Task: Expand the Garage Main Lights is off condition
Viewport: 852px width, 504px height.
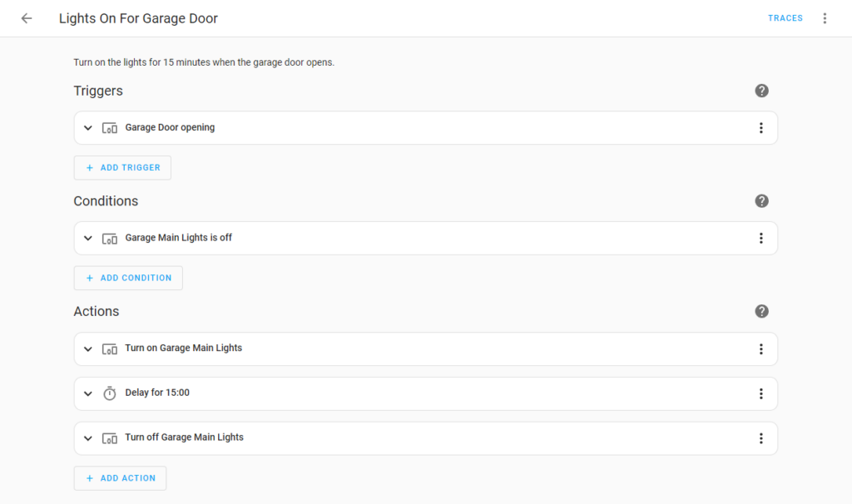Action: pos(88,239)
